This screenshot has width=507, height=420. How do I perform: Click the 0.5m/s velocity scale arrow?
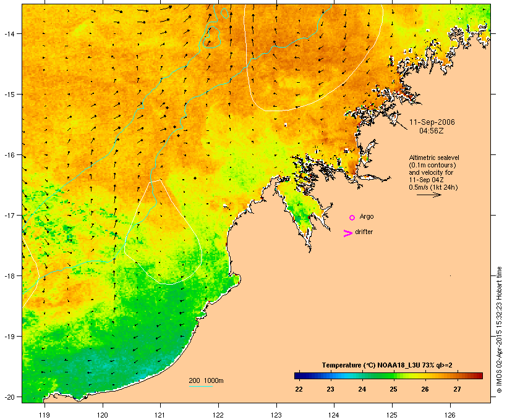(x=428, y=195)
